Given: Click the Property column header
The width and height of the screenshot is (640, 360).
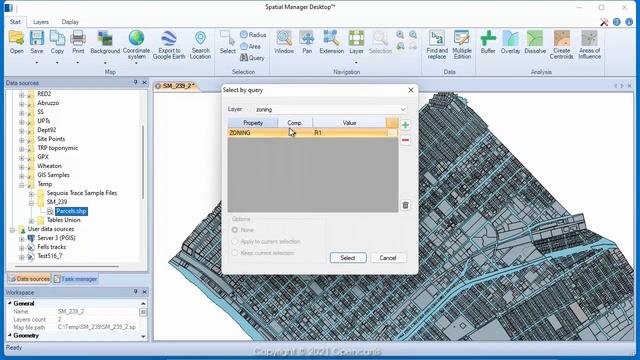Looking at the screenshot, I should [x=253, y=123].
